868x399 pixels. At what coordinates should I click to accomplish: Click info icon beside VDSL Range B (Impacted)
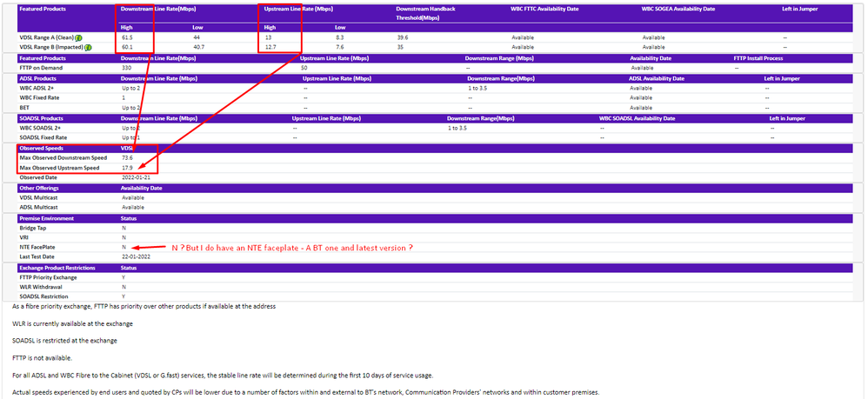coord(88,47)
